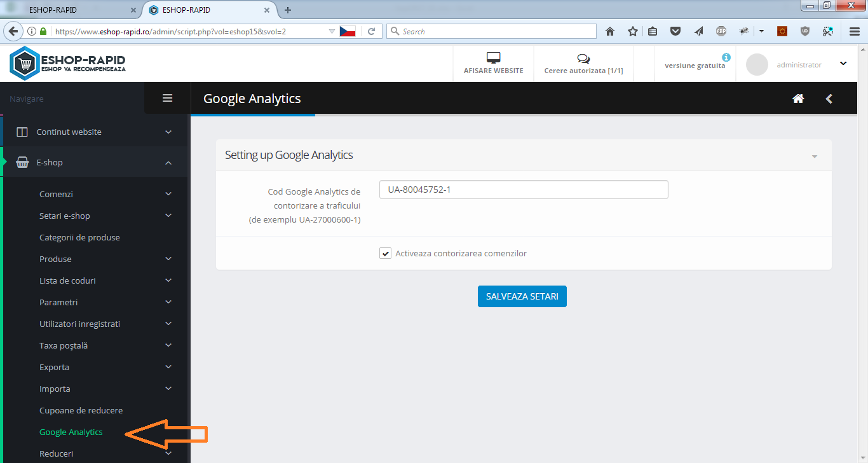
Task: Open a new browser tab
Action: (x=288, y=10)
